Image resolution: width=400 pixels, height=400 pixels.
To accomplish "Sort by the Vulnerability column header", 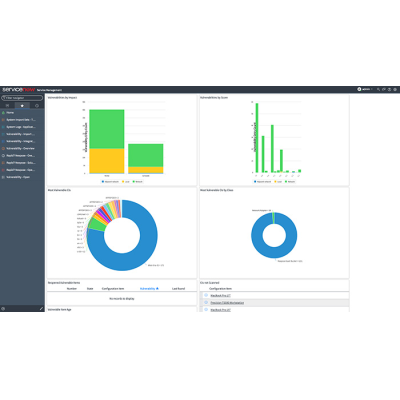I will coord(148,289).
